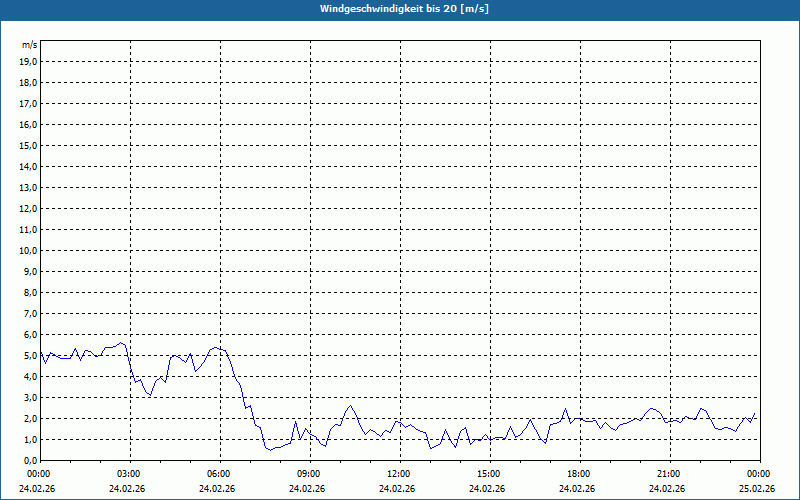Viewport: 800px width, 500px height.
Task: Click the "14,0" y-axis value
Action: click(x=28, y=166)
